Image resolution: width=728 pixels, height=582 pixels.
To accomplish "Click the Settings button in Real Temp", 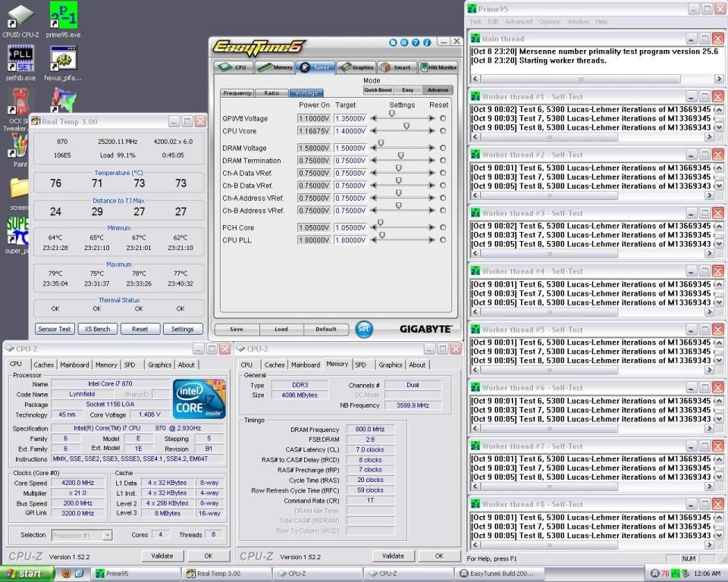I will pos(183,329).
